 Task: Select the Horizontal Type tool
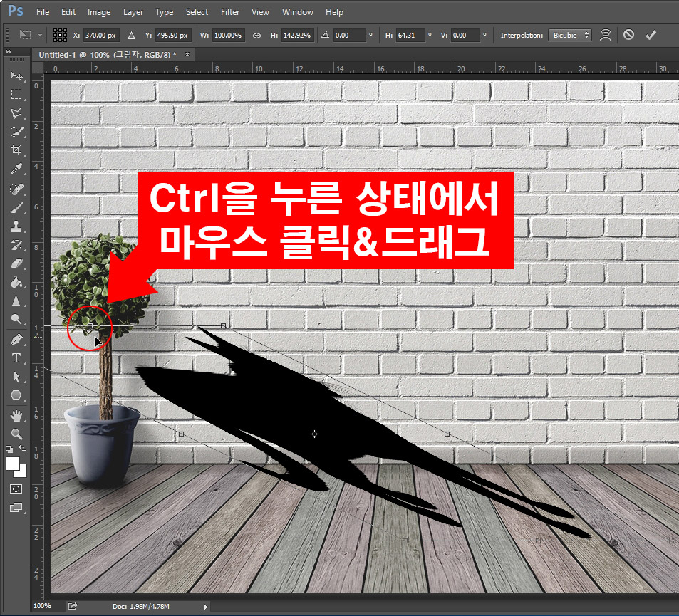tap(16, 358)
